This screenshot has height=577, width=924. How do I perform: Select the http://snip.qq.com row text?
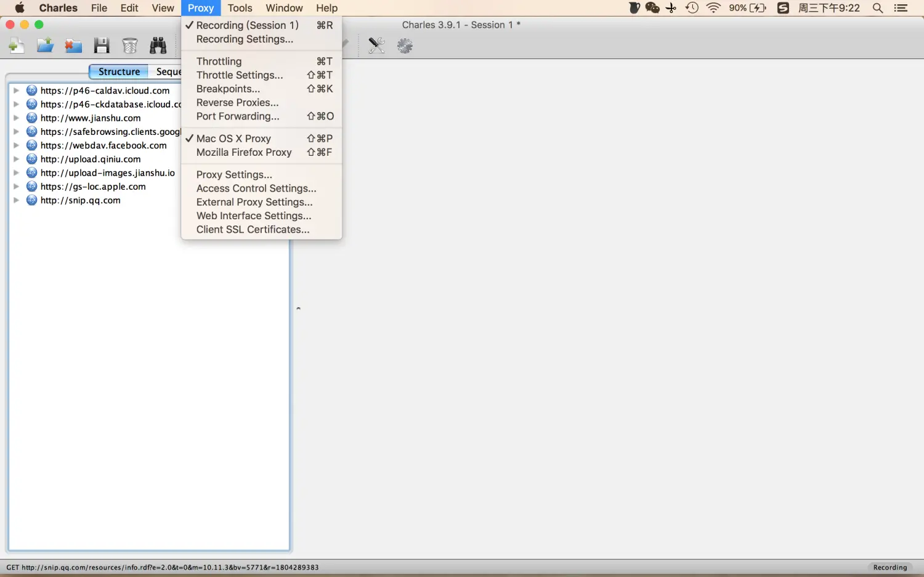coord(81,200)
